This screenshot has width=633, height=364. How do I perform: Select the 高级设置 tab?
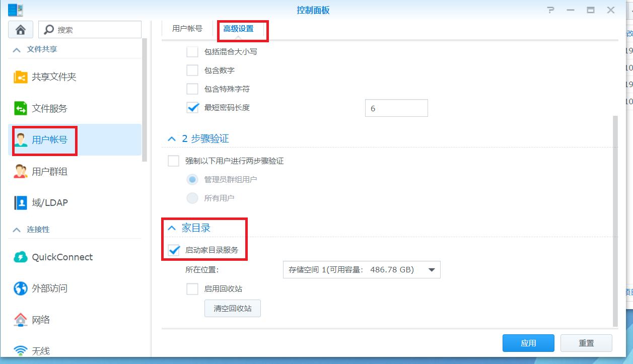(x=242, y=29)
